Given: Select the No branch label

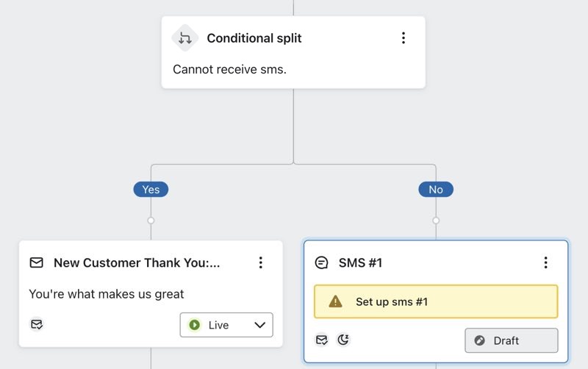Looking at the screenshot, I should tap(436, 190).
